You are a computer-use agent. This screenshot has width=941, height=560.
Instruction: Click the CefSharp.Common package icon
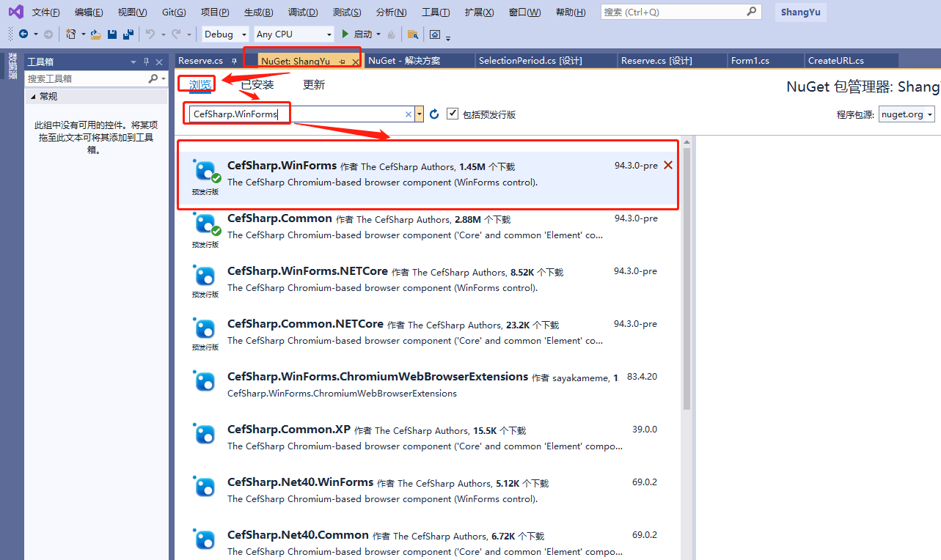tap(205, 224)
